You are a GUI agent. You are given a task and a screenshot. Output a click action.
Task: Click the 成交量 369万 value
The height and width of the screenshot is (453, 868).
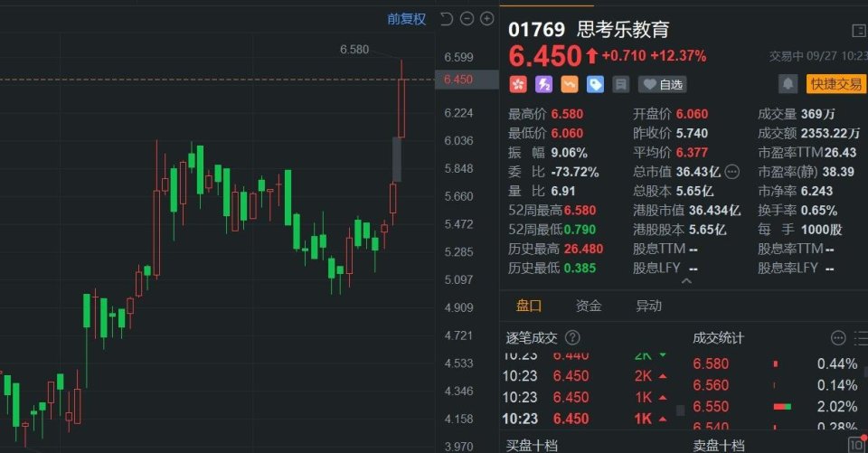(817, 114)
